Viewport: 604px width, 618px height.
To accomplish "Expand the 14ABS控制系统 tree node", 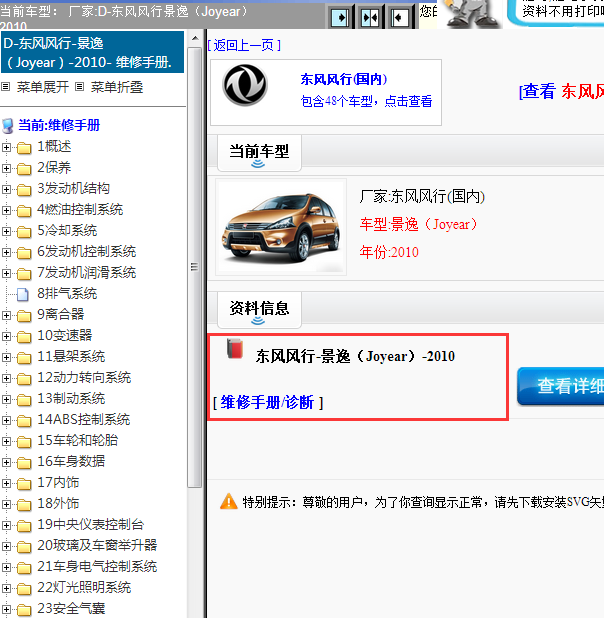I will click(6, 420).
